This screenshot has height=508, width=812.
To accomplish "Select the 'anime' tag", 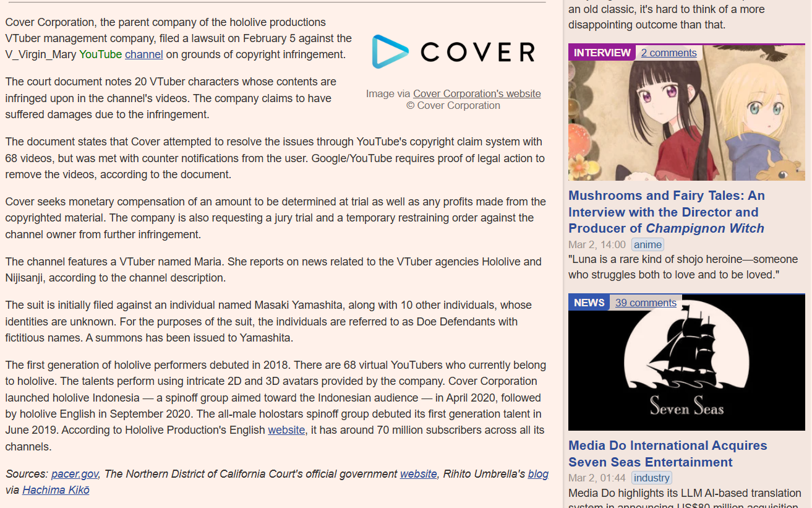I will tap(648, 244).
